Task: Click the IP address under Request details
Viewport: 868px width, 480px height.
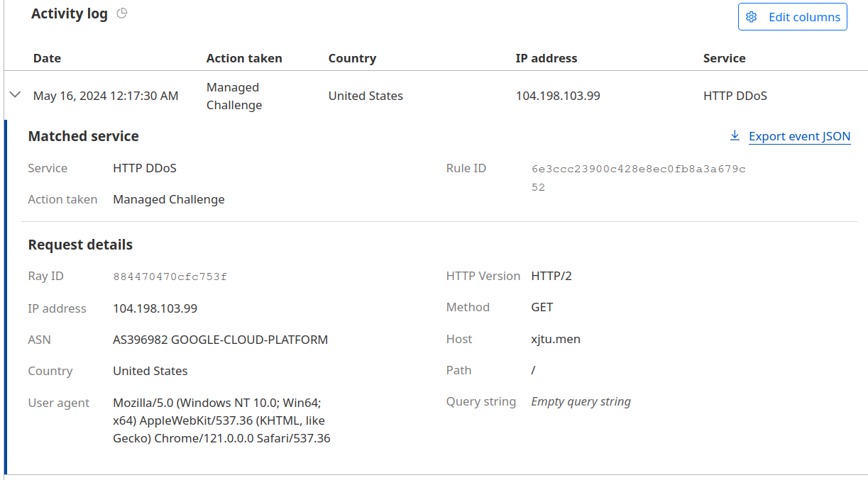Action: pyautogui.click(x=155, y=308)
